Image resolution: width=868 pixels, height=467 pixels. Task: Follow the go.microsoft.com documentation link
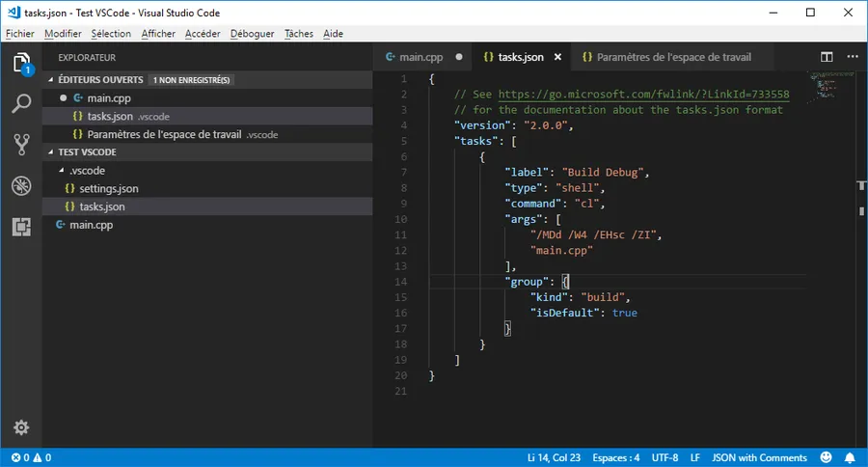click(x=644, y=95)
